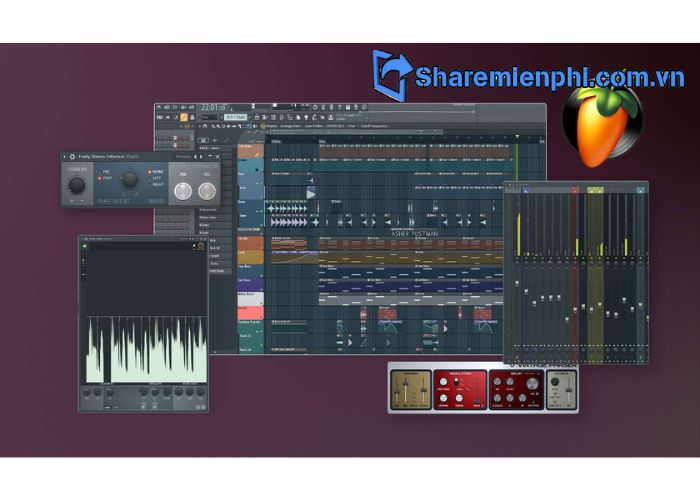Click the PAN knob in Stereo Enhancer

click(183, 191)
